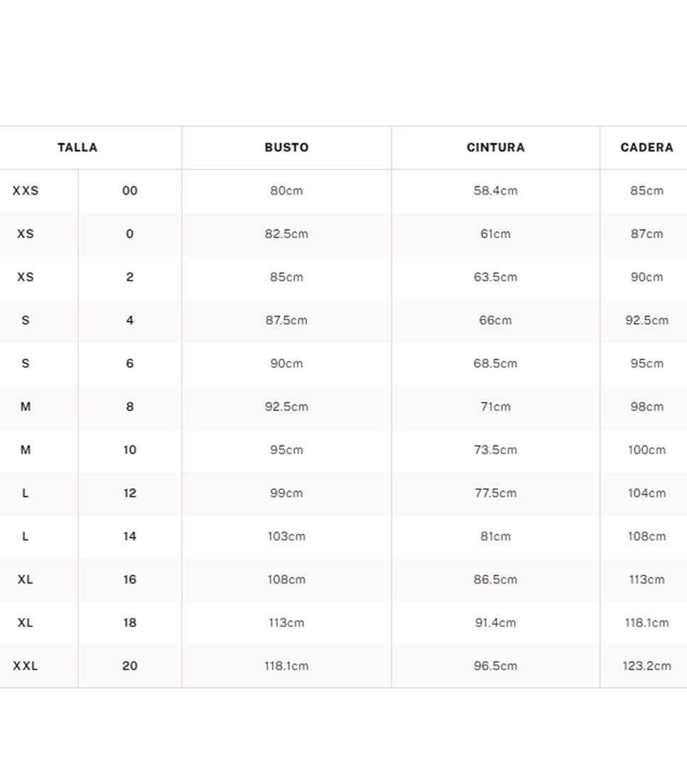Click the 87cm hip value

coord(647,234)
